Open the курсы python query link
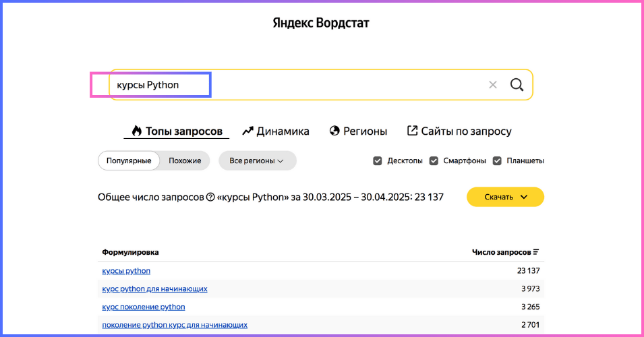The image size is (644, 337). point(126,271)
